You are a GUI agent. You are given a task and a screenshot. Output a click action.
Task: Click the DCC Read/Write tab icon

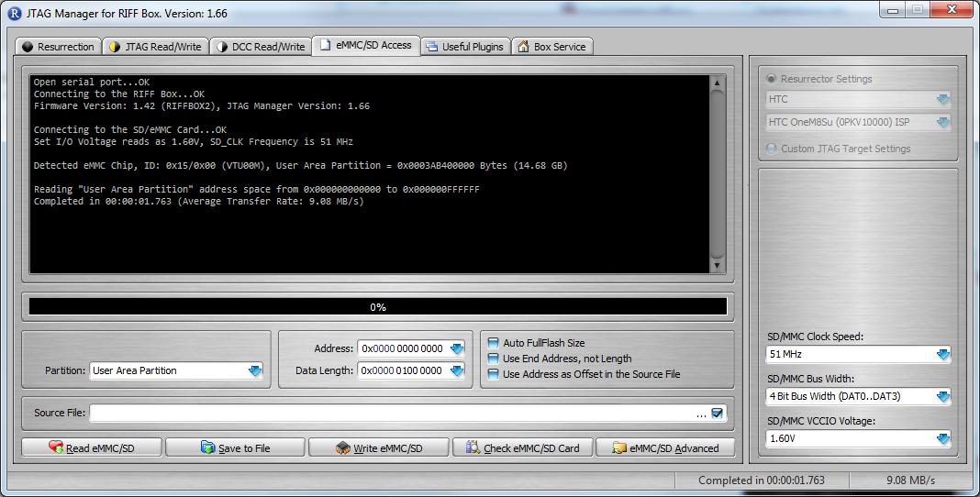pos(222,47)
